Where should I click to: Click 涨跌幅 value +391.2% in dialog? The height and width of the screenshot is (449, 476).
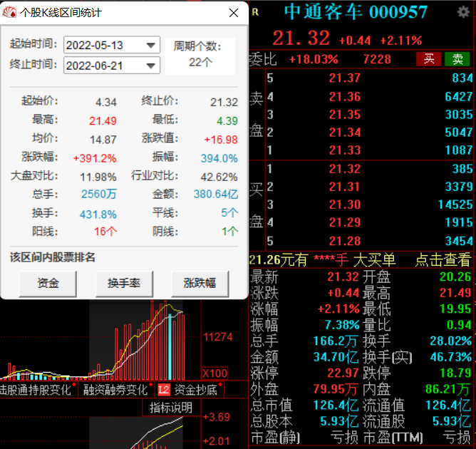pyautogui.click(x=95, y=158)
